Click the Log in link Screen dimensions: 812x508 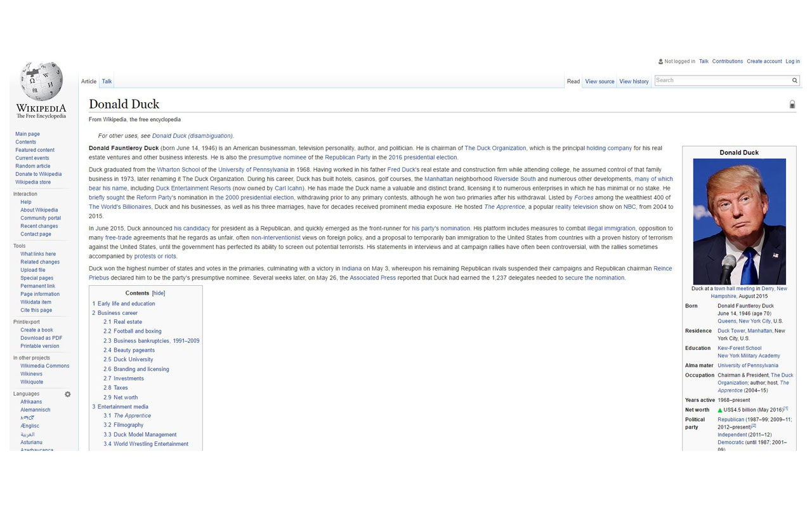point(792,62)
